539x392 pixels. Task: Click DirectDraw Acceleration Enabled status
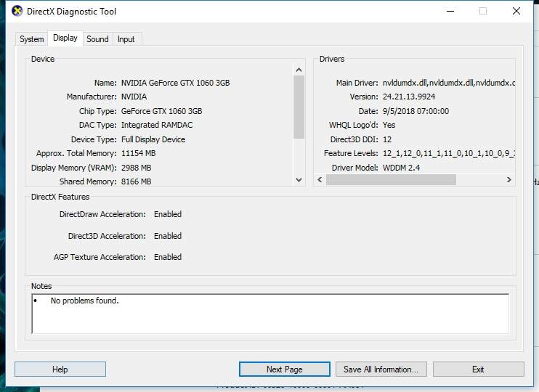pos(168,214)
